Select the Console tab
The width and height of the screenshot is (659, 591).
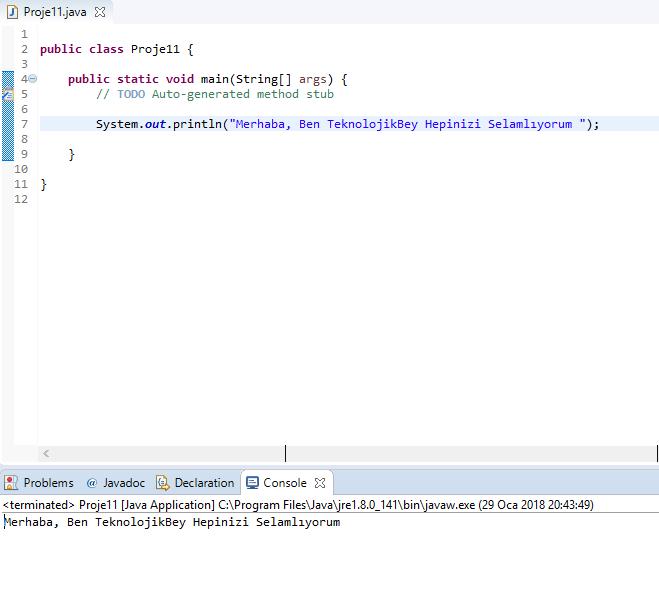(284, 482)
